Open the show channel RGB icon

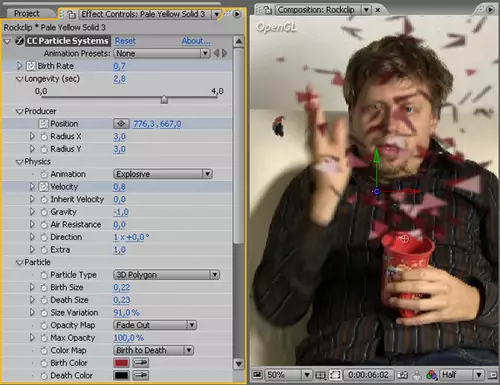click(x=431, y=375)
